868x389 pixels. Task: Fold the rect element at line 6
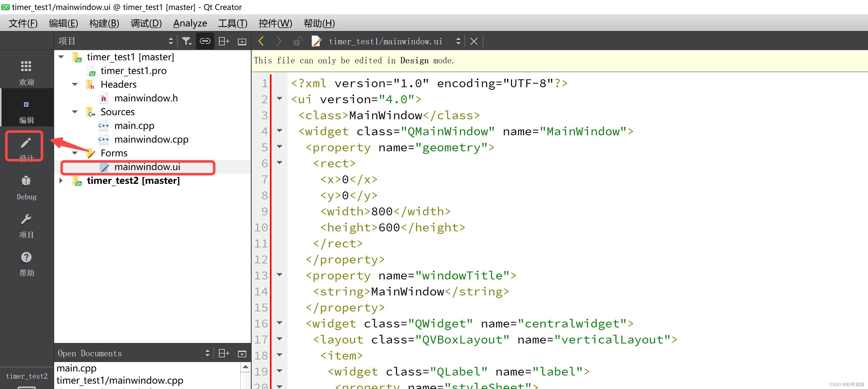(279, 163)
